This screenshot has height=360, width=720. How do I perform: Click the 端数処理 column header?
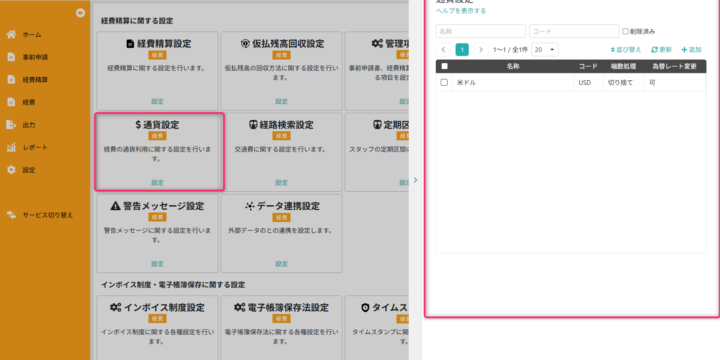point(623,66)
